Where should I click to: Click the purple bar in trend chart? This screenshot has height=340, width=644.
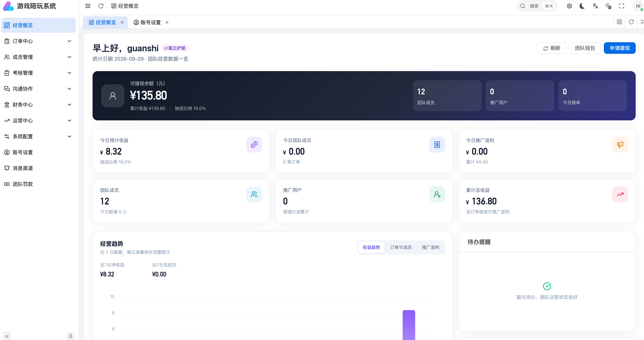(x=409, y=325)
